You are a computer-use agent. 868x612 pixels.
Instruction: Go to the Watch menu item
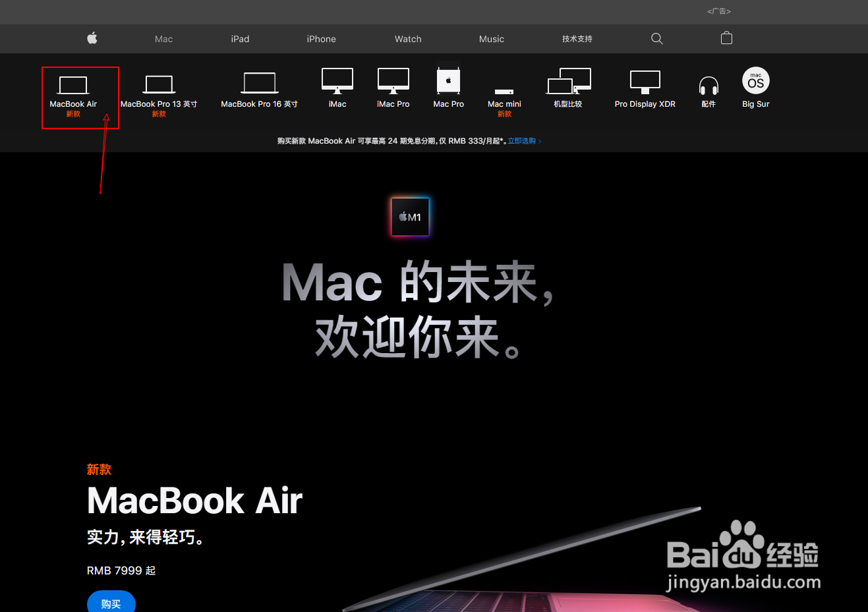point(408,39)
